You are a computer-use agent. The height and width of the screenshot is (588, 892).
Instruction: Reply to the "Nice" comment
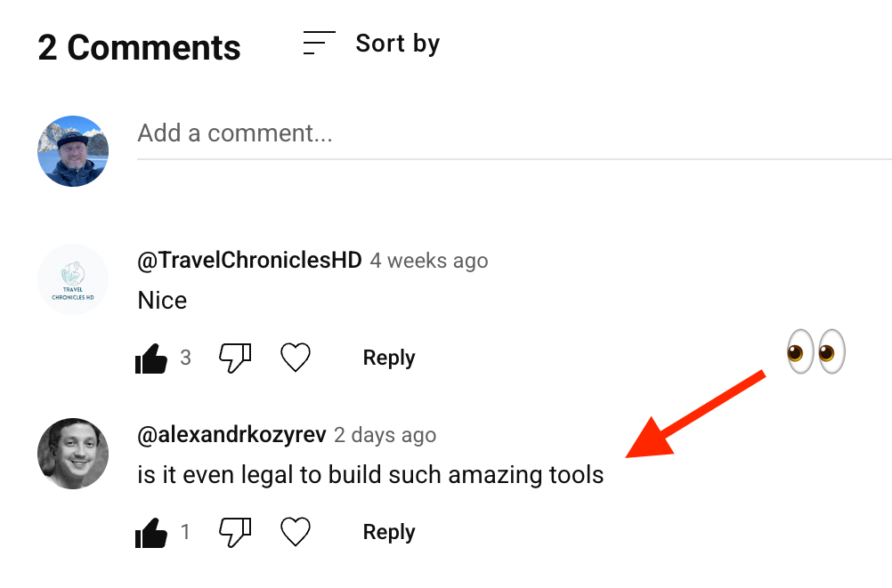coord(389,358)
